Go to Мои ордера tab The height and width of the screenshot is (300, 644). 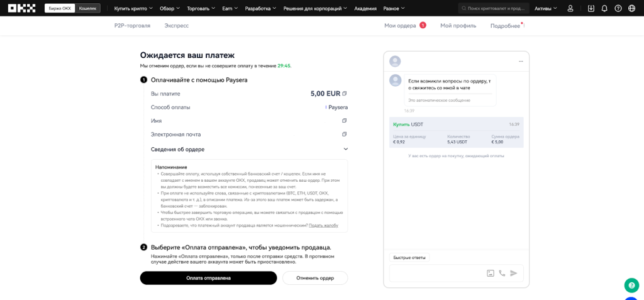click(x=401, y=25)
